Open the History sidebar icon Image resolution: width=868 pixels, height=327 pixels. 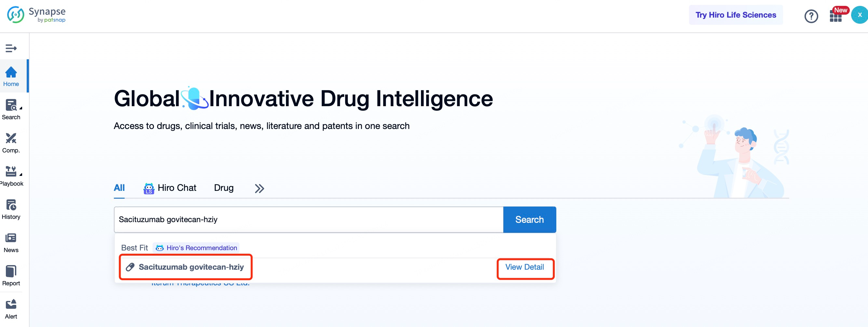pos(11,208)
